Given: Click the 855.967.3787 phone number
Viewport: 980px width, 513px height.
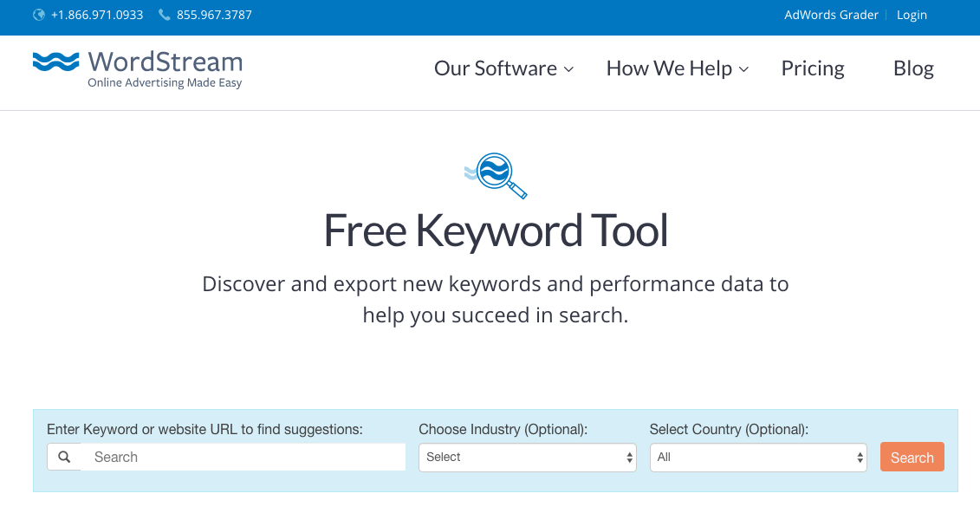Looking at the screenshot, I should pos(214,15).
